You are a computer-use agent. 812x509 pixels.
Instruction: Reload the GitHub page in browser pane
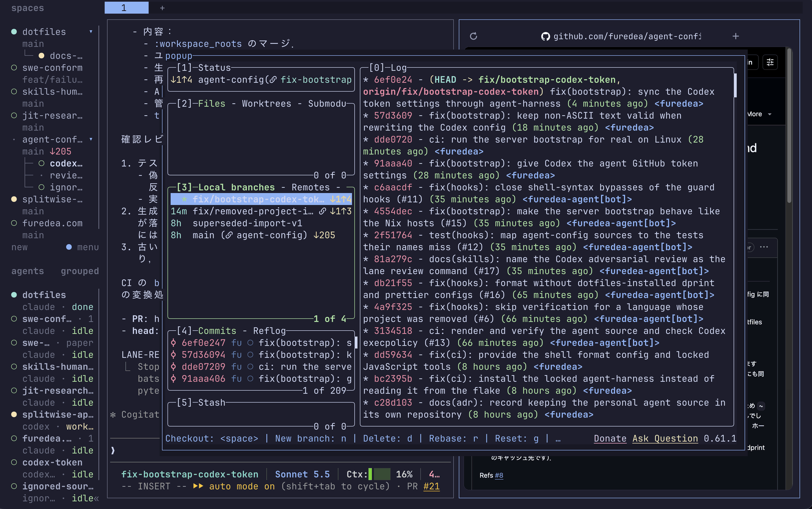point(473,36)
